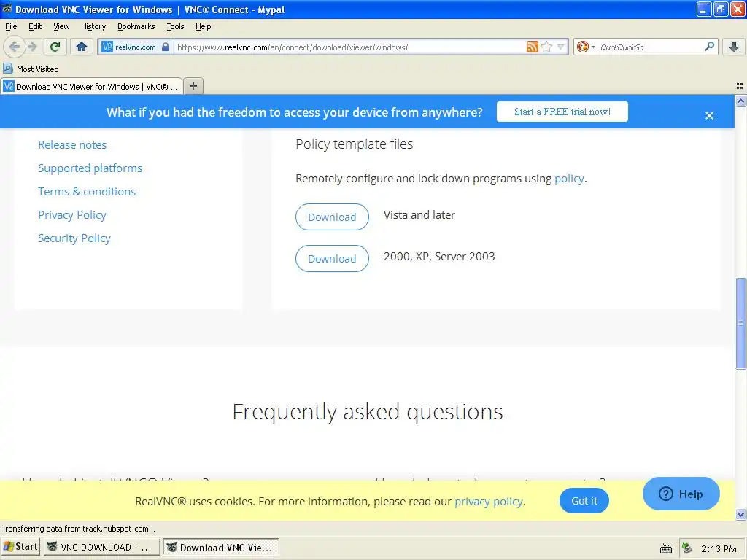Screen dimensions: 747x560
Task: Open the Supported platforms link
Action: click(x=90, y=168)
